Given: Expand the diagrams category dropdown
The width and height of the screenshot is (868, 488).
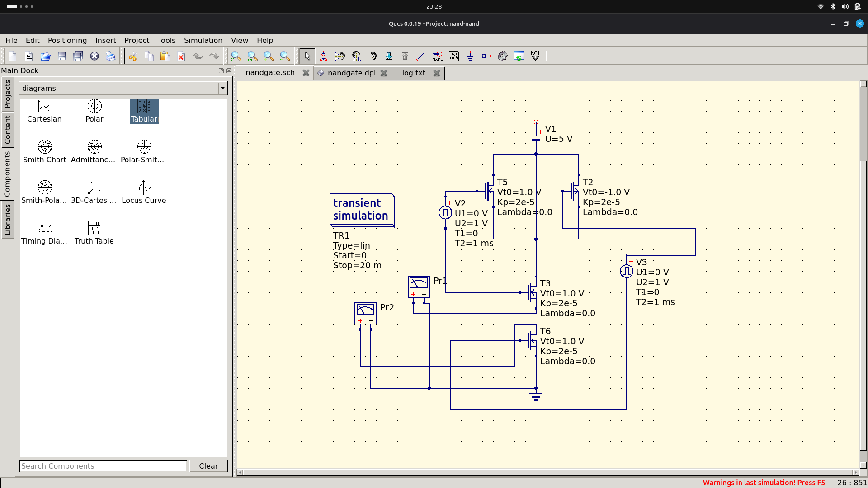Looking at the screenshot, I should pos(222,88).
